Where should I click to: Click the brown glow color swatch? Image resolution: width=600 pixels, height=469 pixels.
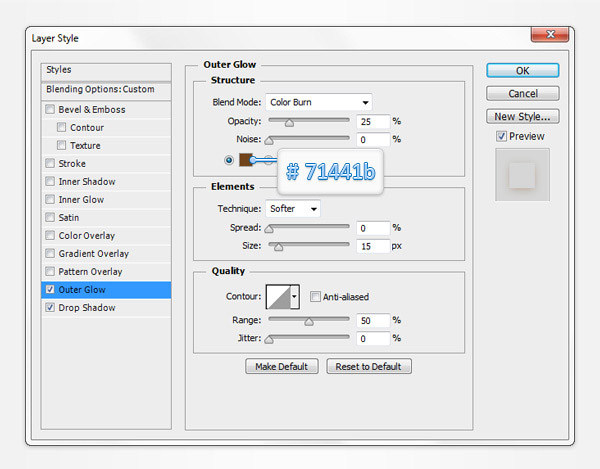(x=245, y=159)
